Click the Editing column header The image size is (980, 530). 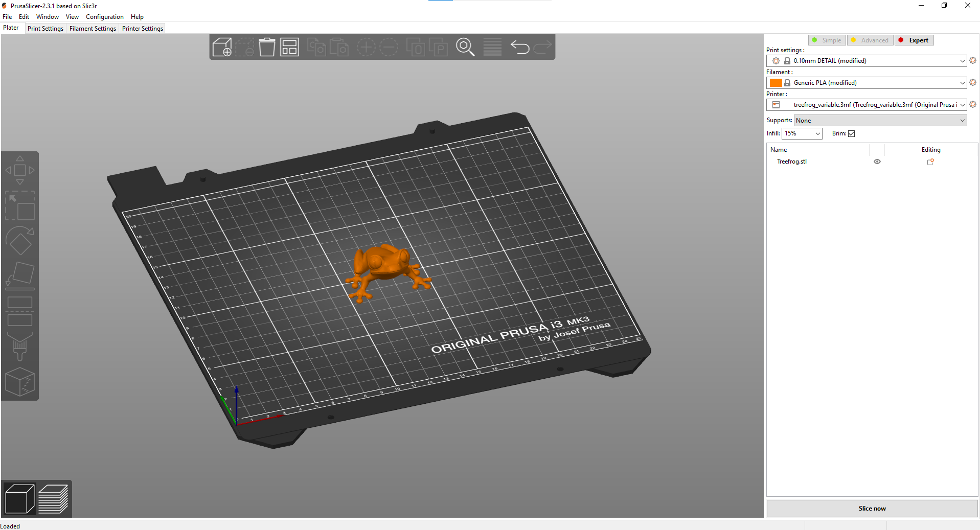(931, 150)
